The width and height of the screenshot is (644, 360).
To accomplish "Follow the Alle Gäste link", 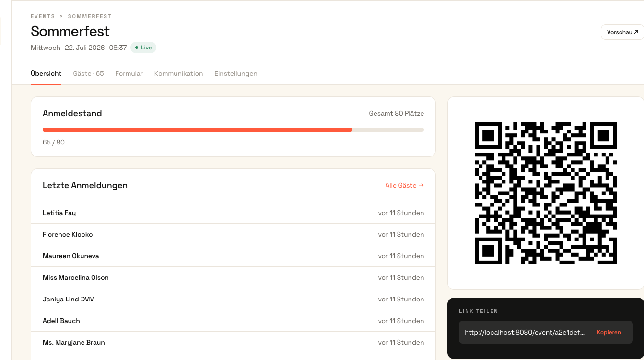I will pos(405,185).
